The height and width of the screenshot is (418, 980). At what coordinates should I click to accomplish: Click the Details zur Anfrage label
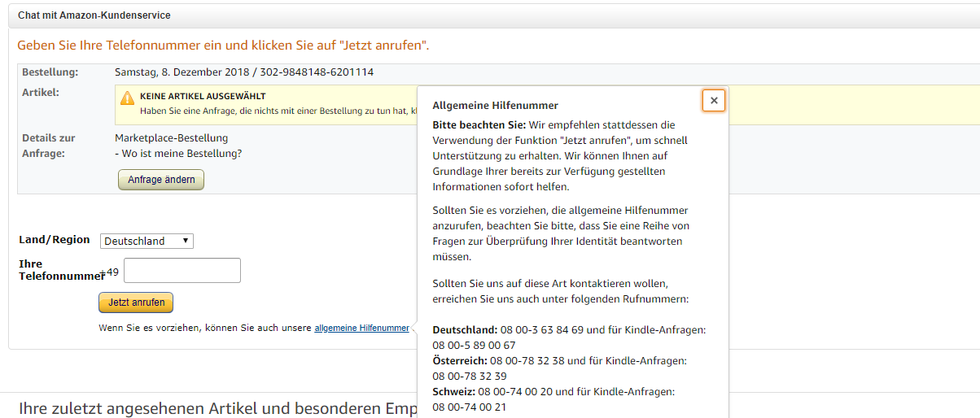(x=49, y=146)
